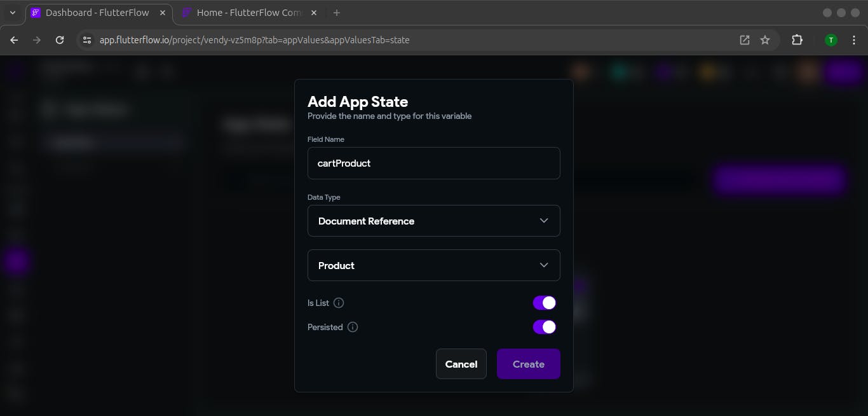
Task: Open the tab search chevron
Action: tap(12, 13)
